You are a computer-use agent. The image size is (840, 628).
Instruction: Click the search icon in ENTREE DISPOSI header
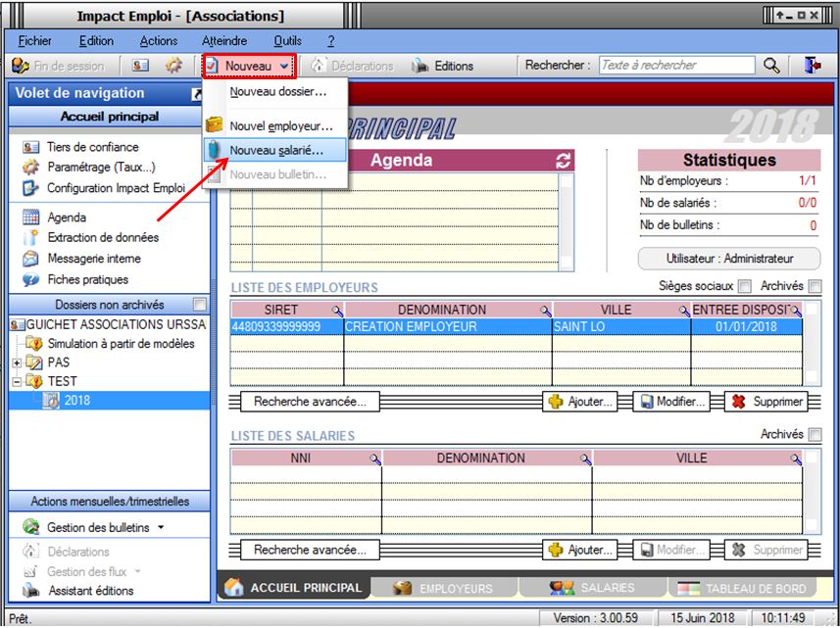[x=796, y=311]
